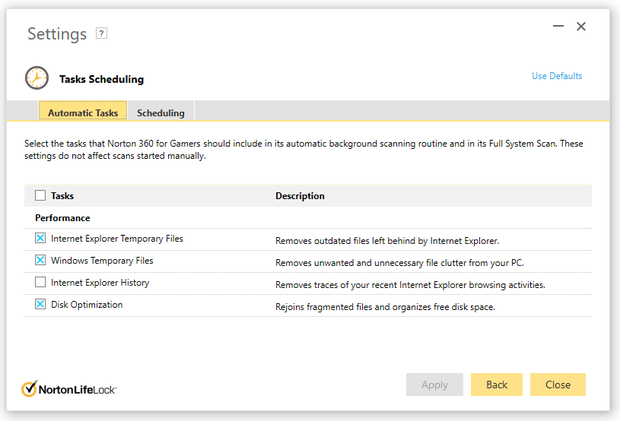Image resolution: width=620 pixels, height=421 pixels.
Task: Select the Disk Optimization description text
Action: tap(384, 307)
